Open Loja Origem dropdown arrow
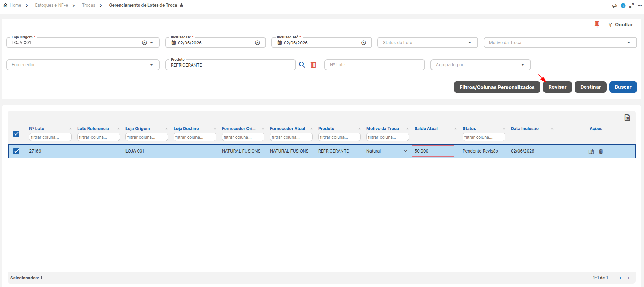 151,43
